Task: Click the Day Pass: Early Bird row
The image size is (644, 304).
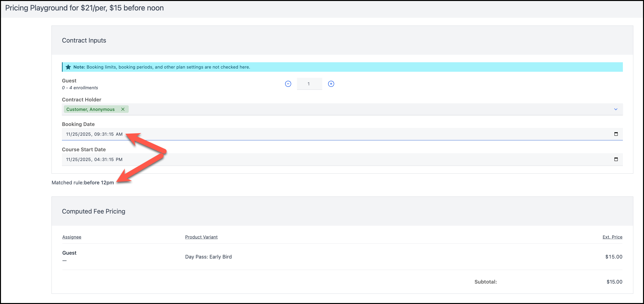Action: pos(208,257)
